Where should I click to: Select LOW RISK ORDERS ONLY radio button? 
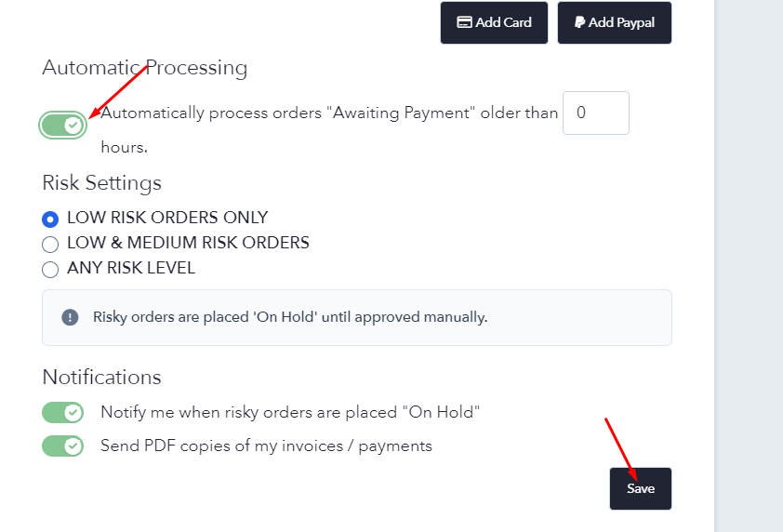(x=50, y=219)
